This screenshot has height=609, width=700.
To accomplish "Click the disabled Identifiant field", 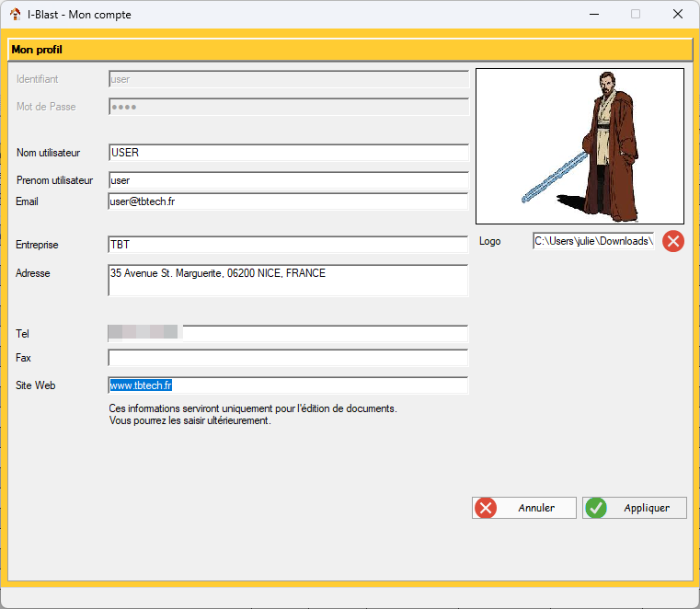I will tap(289, 79).
